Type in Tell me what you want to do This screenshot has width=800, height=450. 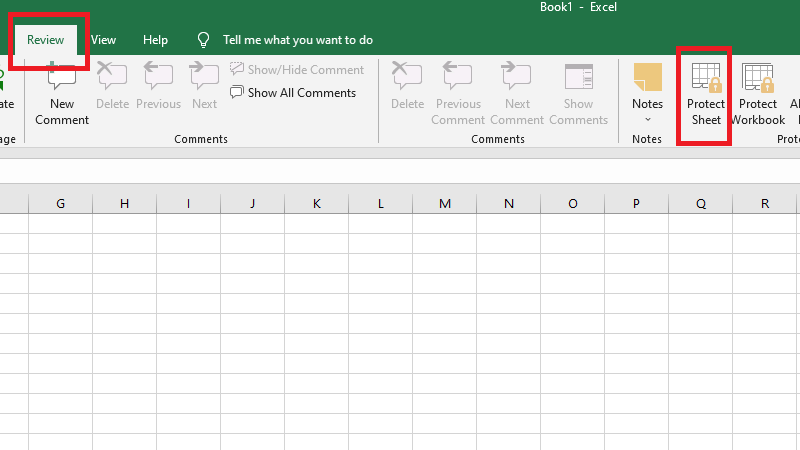pos(298,40)
